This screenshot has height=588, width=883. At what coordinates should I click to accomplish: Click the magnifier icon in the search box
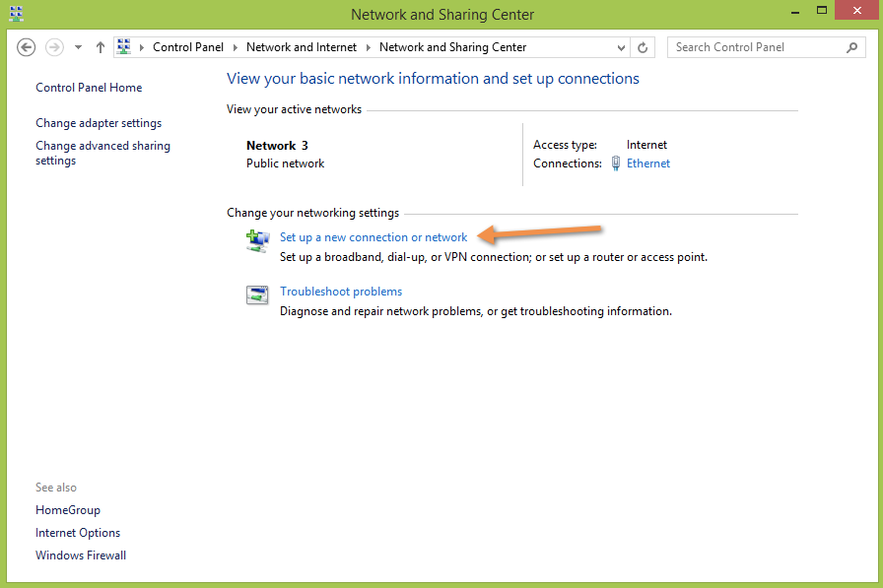[x=852, y=47]
